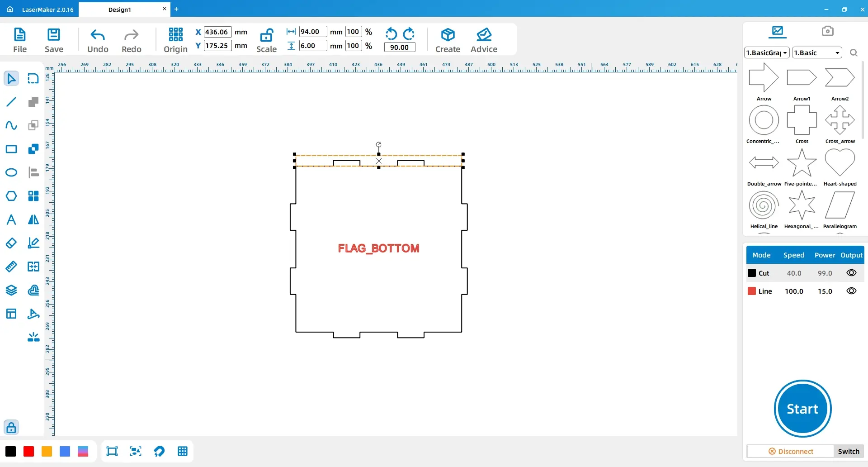Select the curve drawing tool
Screen dimensions: 868x467
click(11, 125)
